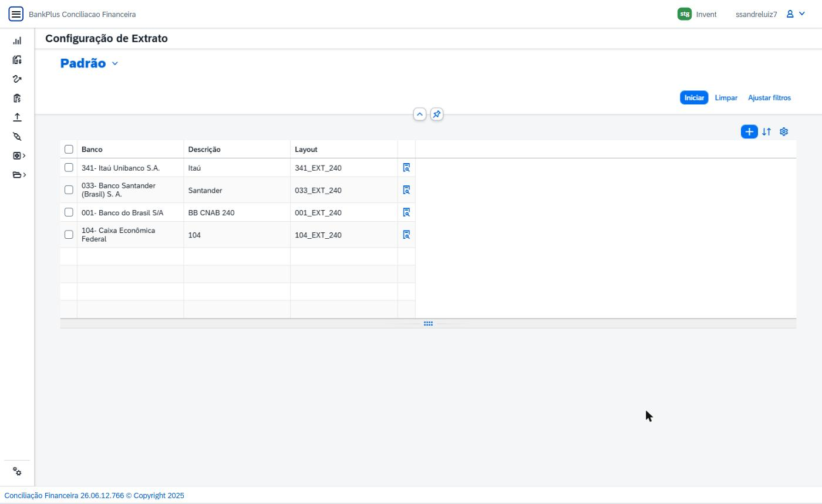This screenshot has height=504, width=822.
Task: Click the blue plus add button
Action: click(x=749, y=132)
